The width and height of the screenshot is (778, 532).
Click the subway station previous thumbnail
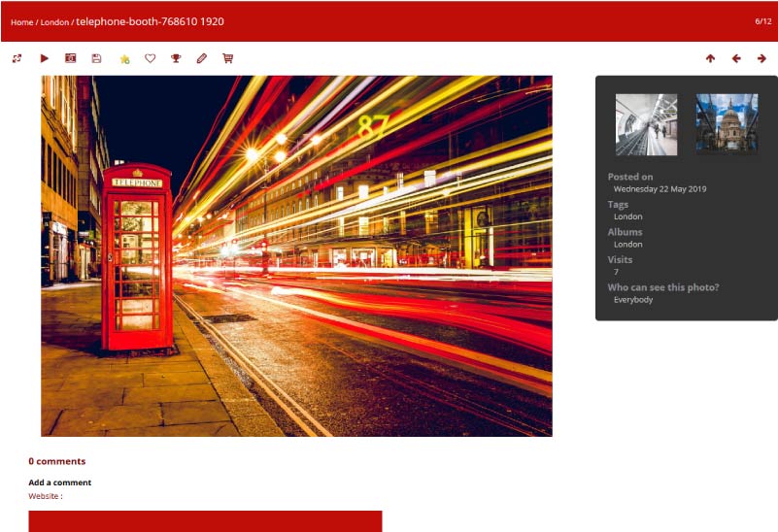(646, 124)
